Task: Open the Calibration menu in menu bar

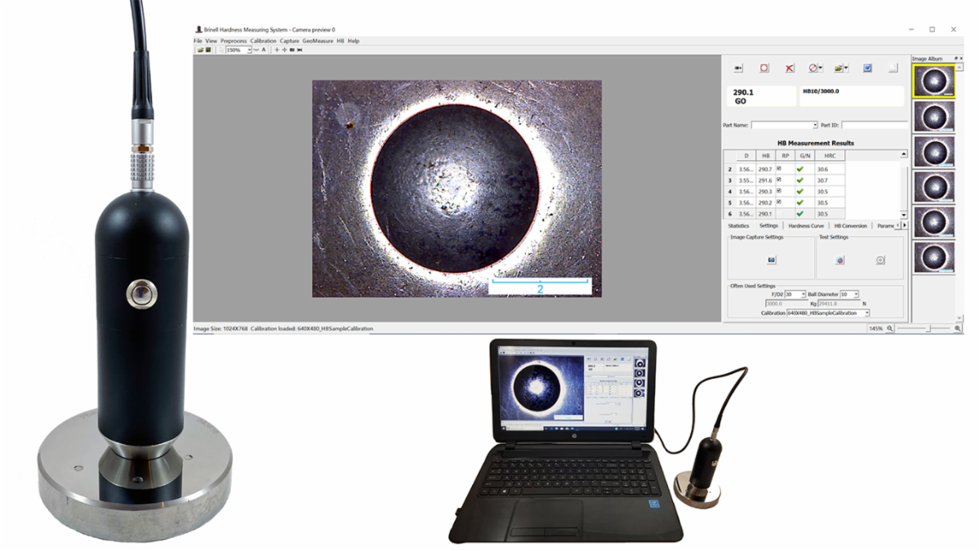Action: coord(263,41)
